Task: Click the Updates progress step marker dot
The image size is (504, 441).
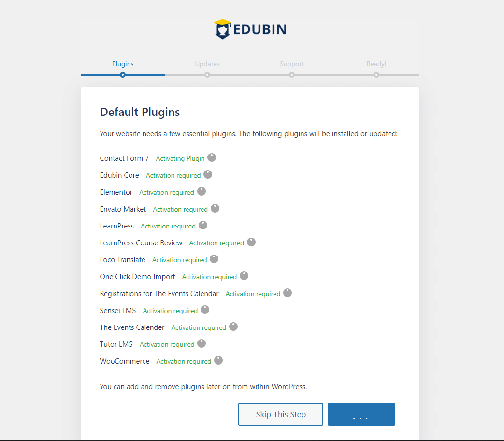Action: tap(207, 75)
